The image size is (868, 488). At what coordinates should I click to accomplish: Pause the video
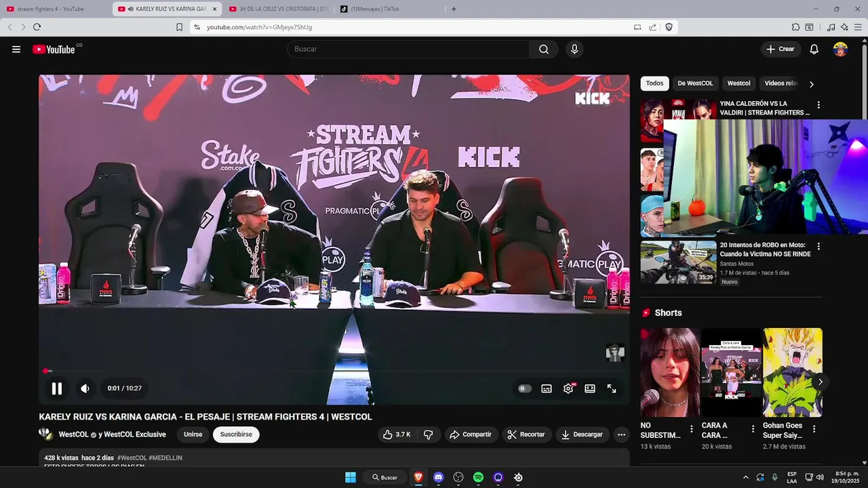pyautogui.click(x=57, y=388)
